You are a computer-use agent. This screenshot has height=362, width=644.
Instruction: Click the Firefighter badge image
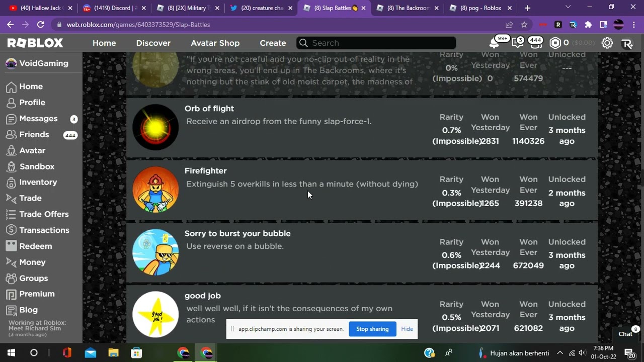155,190
